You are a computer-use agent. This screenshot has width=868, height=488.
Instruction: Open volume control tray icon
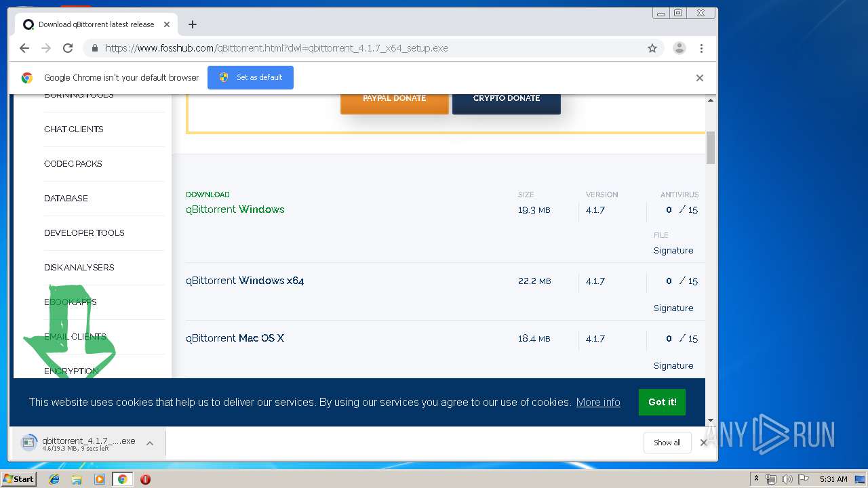click(x=787, y=479)
